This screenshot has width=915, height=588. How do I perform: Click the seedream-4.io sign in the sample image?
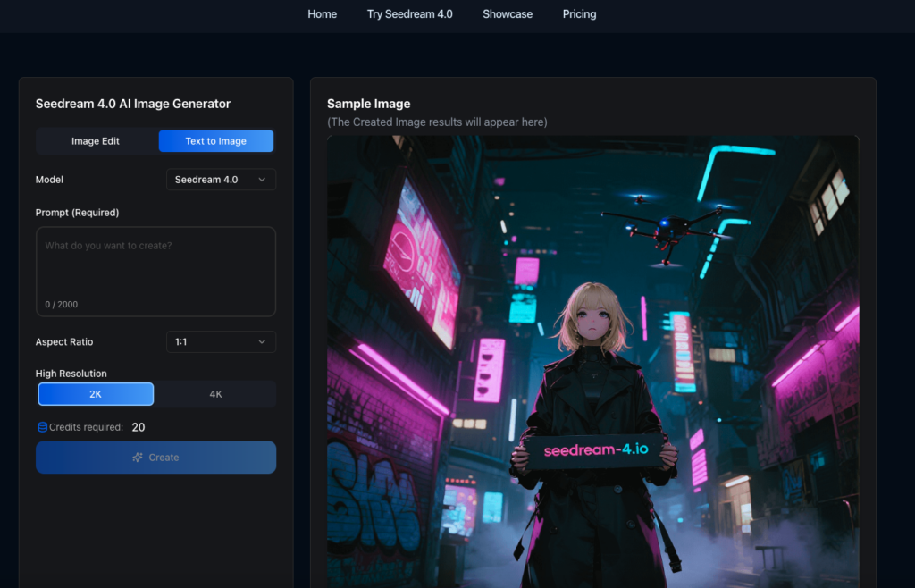pos(596,449)
